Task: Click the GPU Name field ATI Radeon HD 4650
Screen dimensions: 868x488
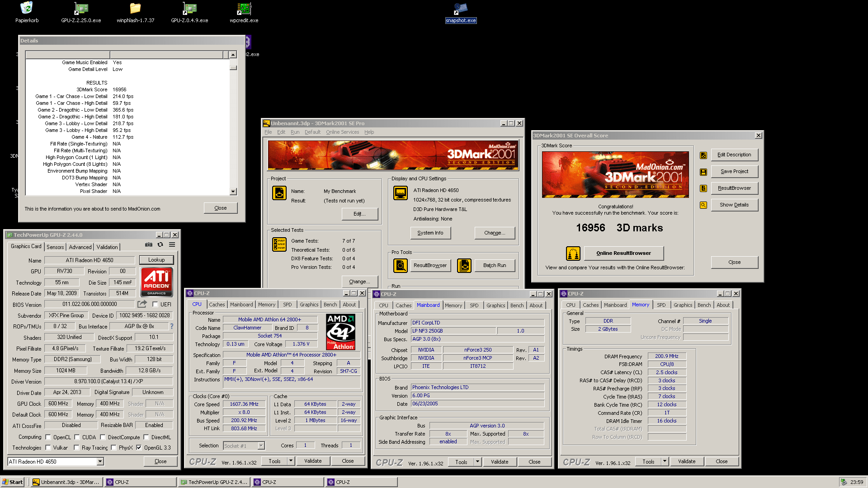Action: 90,260
